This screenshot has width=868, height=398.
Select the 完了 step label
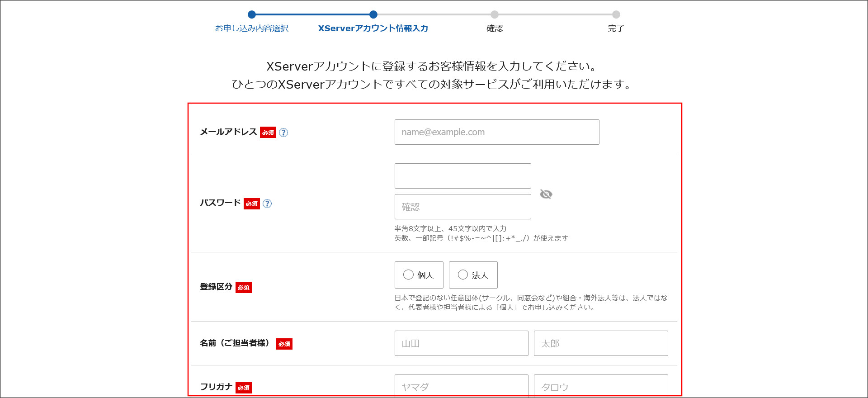(x=616, y=28)
